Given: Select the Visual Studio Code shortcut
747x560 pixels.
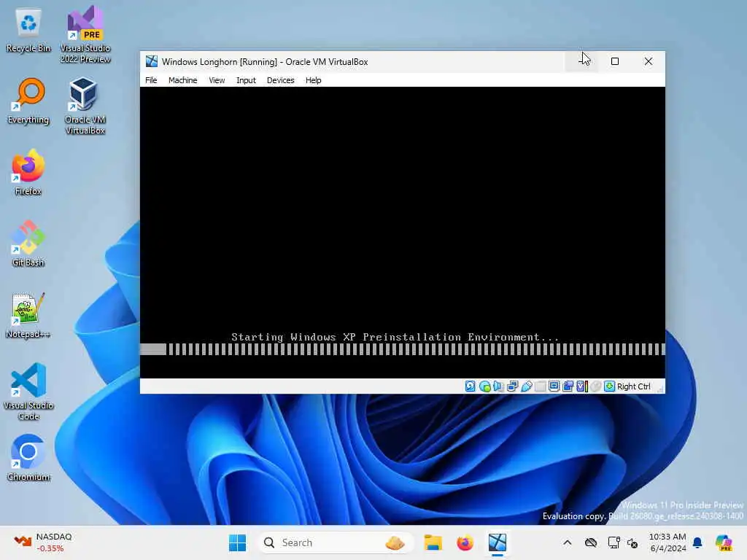Looking at the screenshot, I should [28, 392].
